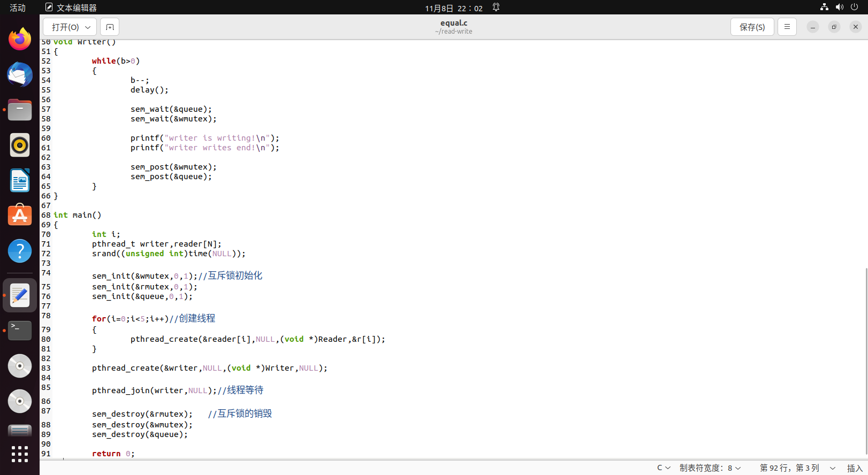Close the equal.c editor window

(x=855, y=27)
